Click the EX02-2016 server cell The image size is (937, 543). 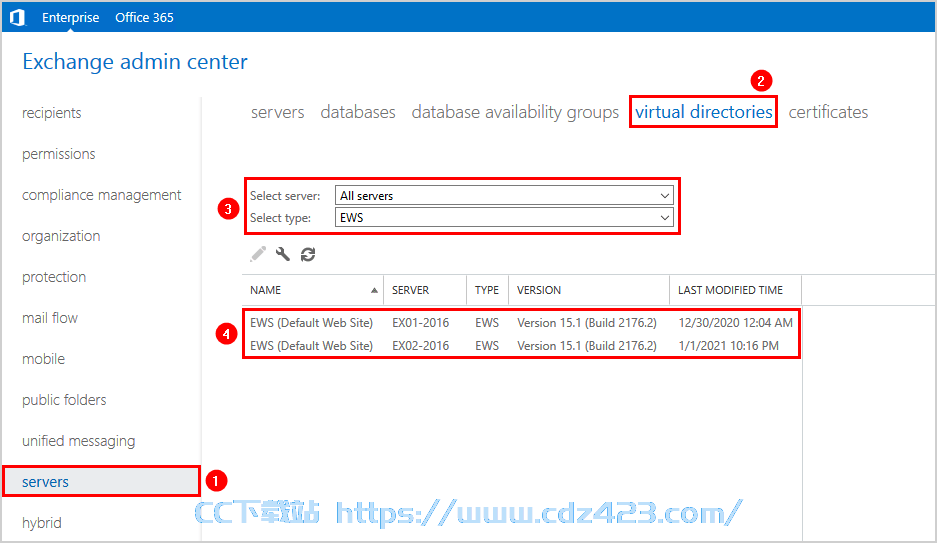(420, 345)
